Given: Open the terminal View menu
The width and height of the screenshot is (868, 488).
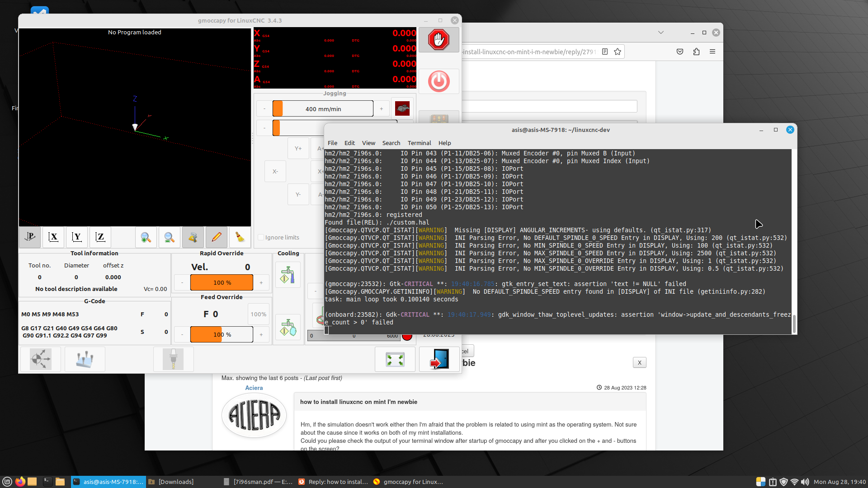Looking at the screenshot, I should coord(368,143).
